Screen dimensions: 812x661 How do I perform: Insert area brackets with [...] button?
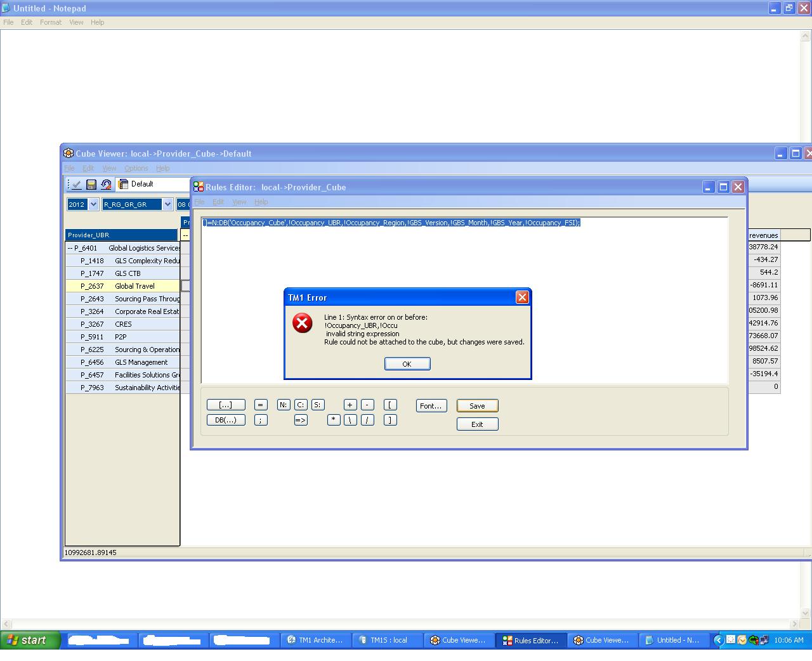click(x=226, y=405)
